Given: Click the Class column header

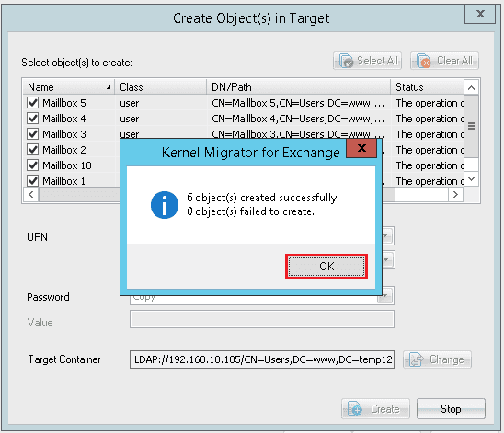Looking at the screenshot, I should 160,87.
